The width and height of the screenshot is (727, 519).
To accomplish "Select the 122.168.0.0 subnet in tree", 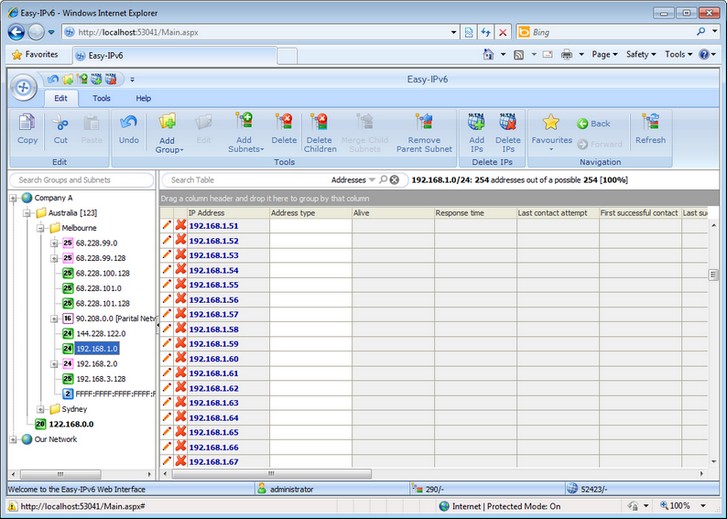I will (x=71, y=424).
